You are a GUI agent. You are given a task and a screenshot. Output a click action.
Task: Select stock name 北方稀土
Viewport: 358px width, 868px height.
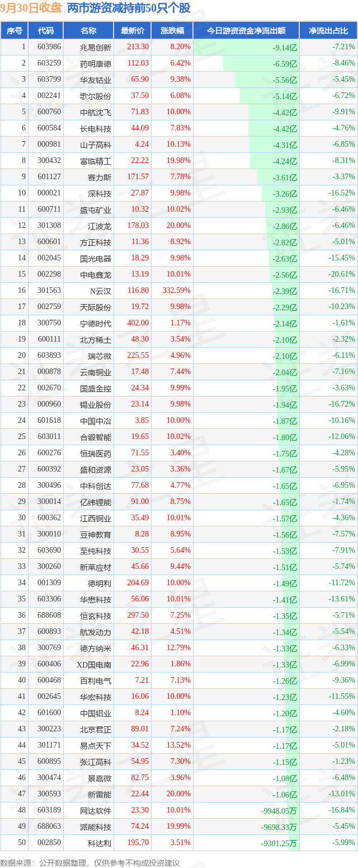click(96, 340)
